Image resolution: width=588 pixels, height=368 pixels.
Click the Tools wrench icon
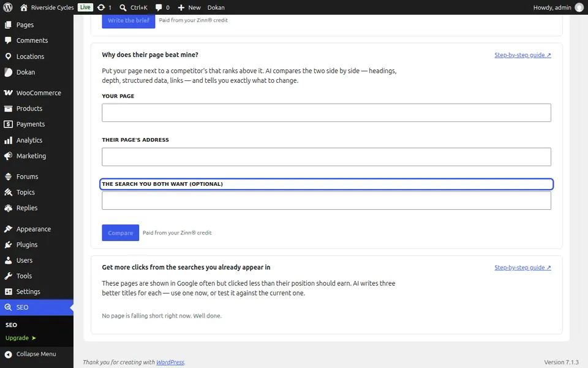tap(8, 276)
